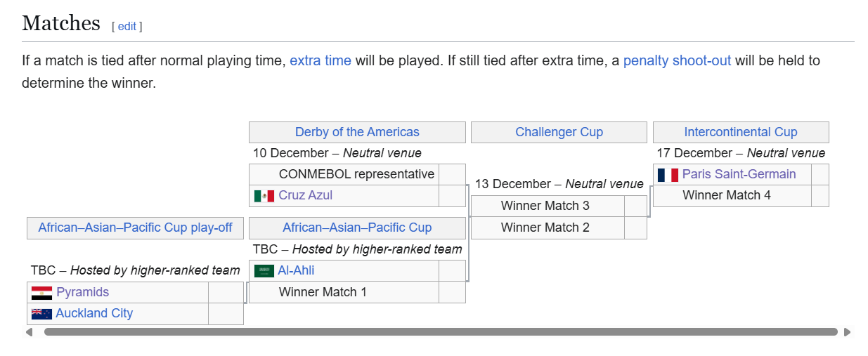Viewport: 868px width, 356px height.
Task: Visit the Paris Saint-Germain team link
Action: pos(739,174)
